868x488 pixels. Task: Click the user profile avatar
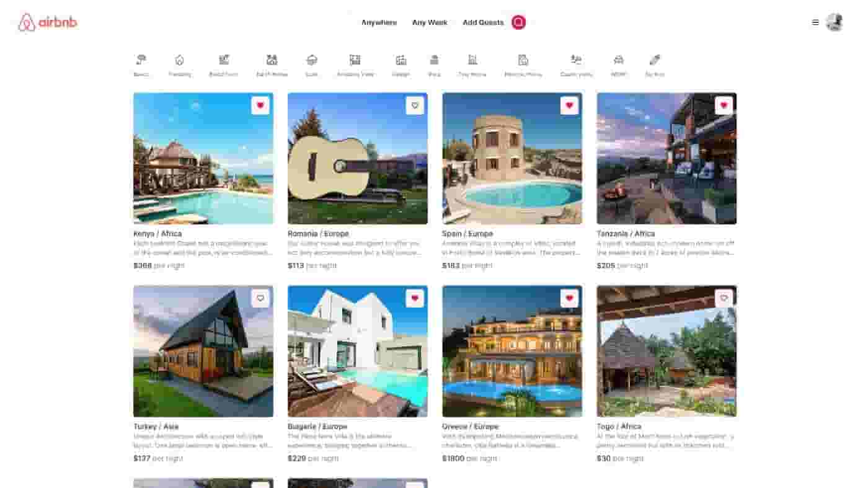(x=835, y=22)
